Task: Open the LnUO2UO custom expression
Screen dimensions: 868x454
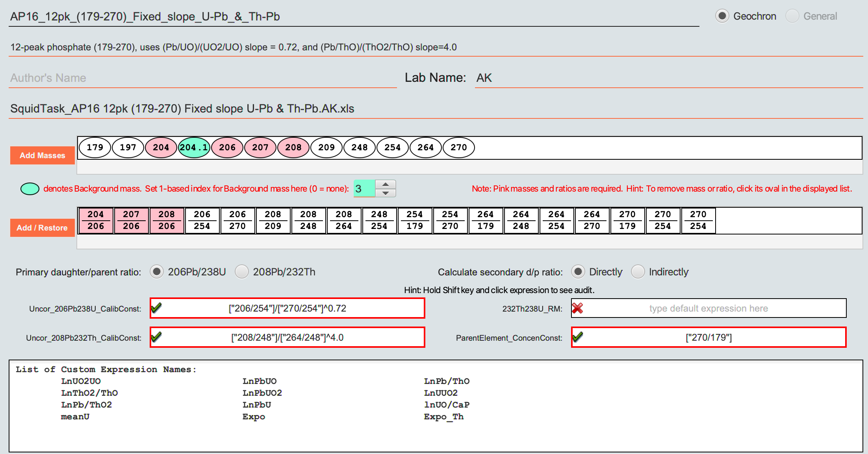Action: coord(80,381)
